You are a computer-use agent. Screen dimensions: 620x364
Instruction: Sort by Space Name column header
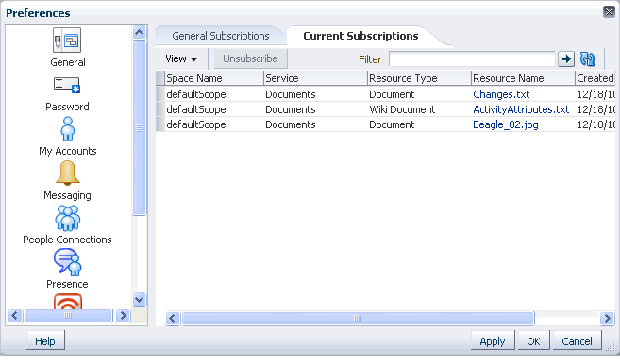pos(214,78)
